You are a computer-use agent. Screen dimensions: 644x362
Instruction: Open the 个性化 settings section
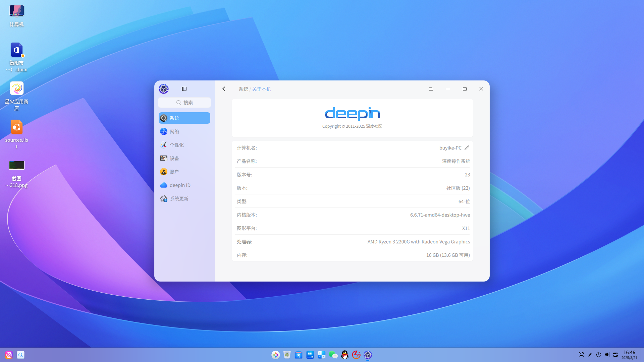184,145
